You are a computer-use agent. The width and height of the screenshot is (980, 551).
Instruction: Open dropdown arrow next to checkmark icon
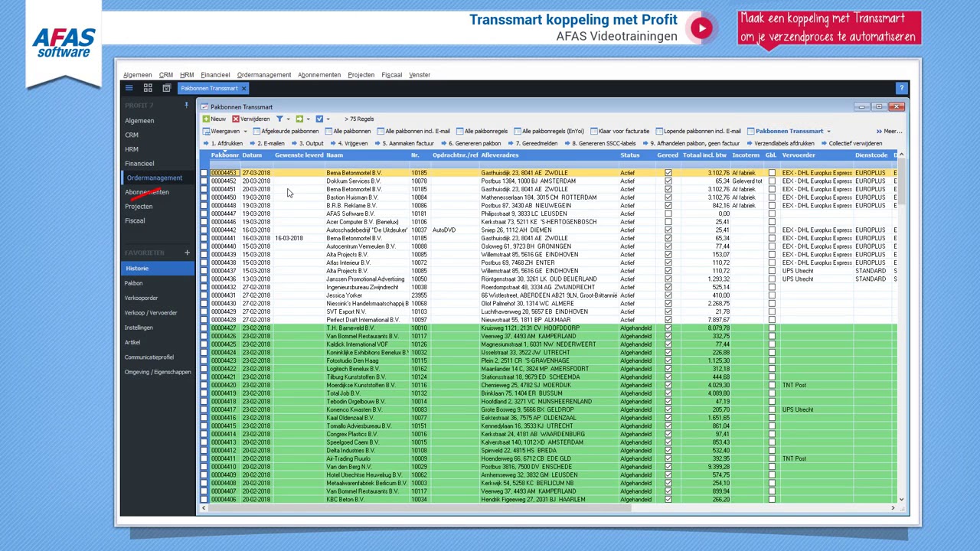pyautogui.click(x=328, y=119)
